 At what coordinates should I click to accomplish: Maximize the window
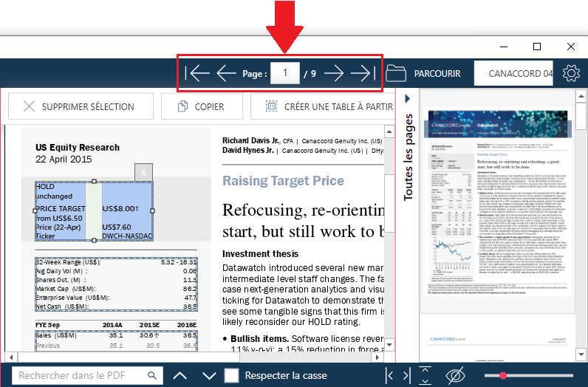pyautogui.click(x=537, y=47)
